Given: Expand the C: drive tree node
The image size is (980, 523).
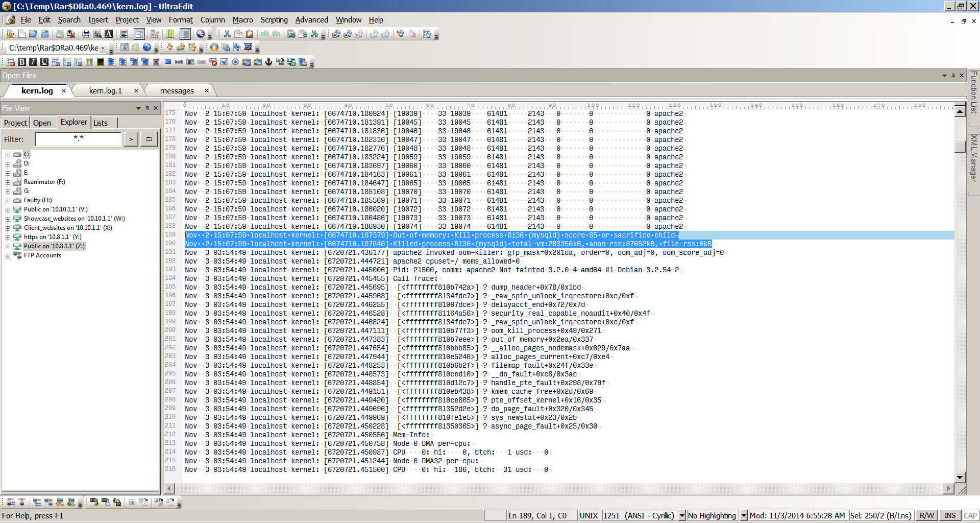Looking at the screenshot, I should coord(8,154).
